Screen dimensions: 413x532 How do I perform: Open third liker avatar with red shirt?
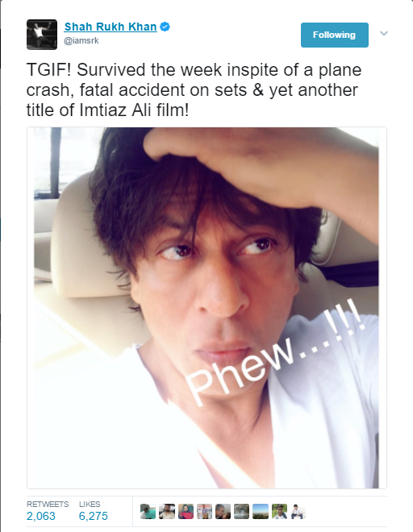point(186,511)
